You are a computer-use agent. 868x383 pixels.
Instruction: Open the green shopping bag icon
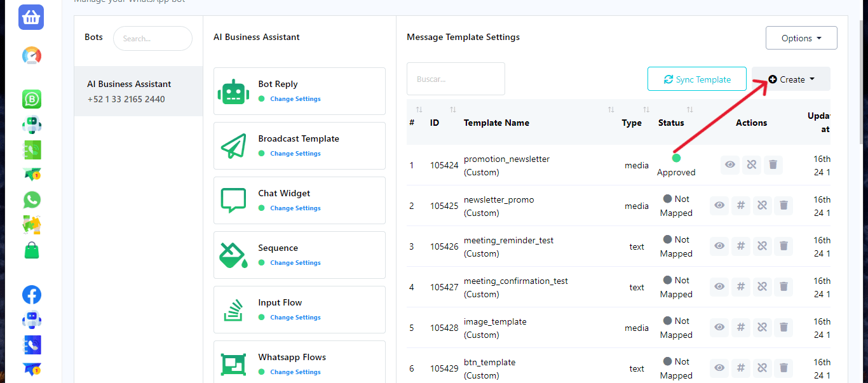(32, 250)
